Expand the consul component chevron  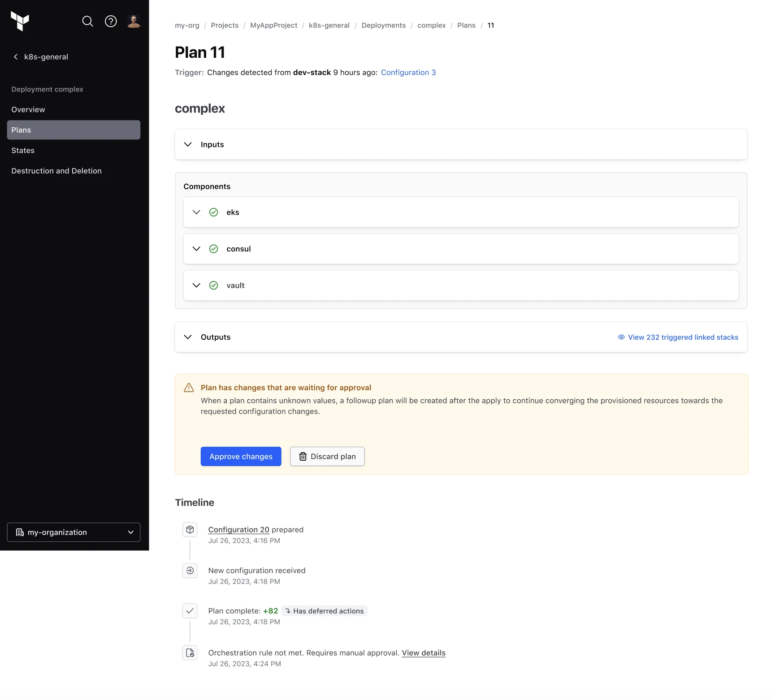pos(196,249)
